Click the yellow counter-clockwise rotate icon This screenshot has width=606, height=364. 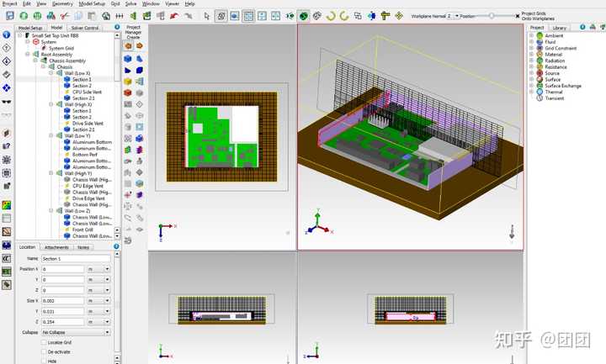pos(344,16)
